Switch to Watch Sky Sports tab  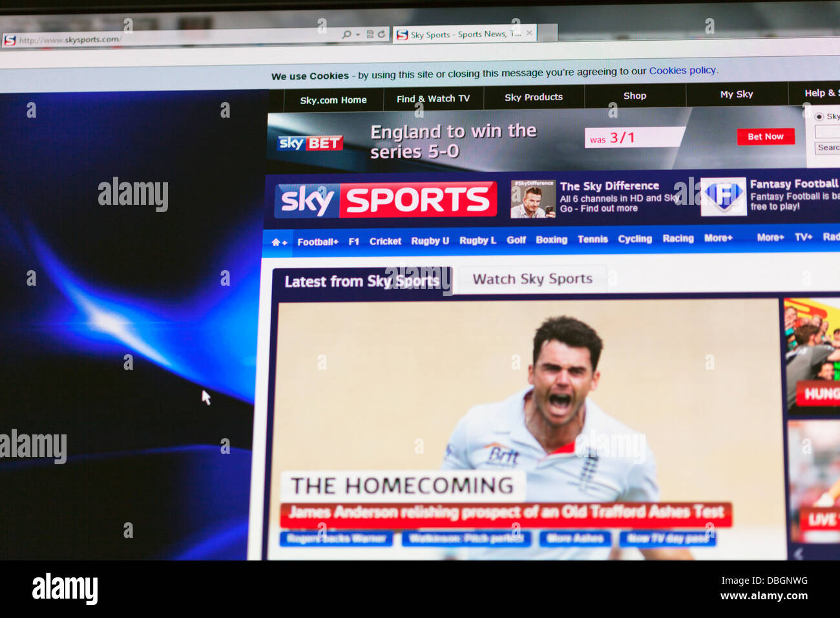(532, 279)
